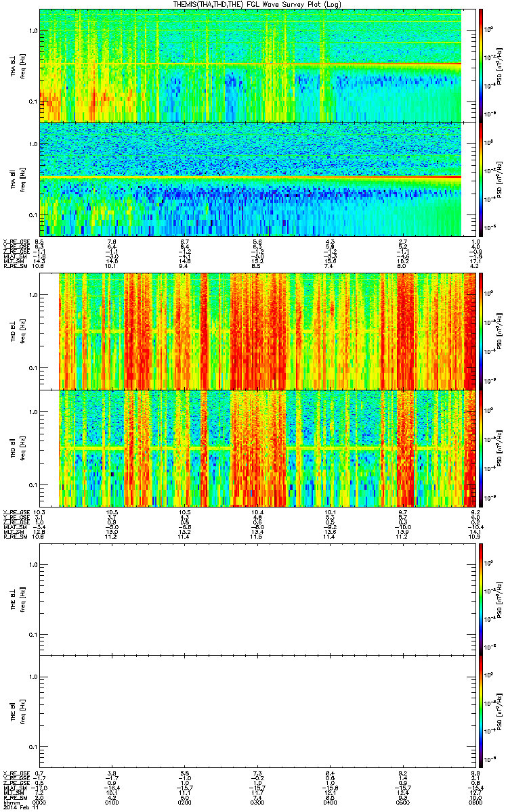Click the 'THA B⊥ freq [Hz]' axis label

click(x=16, y=65)
